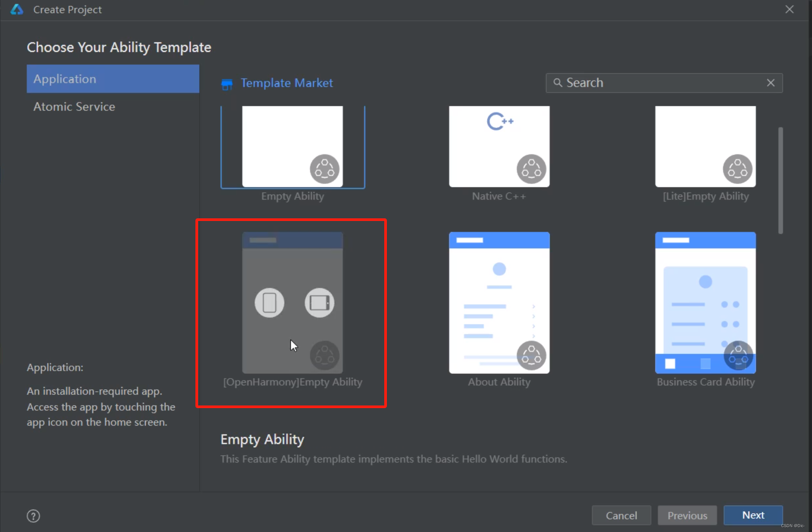Choose the Empty Ability template thumbnail
The width and height of the screenshot is (812, 532).
tap(292, 146)
